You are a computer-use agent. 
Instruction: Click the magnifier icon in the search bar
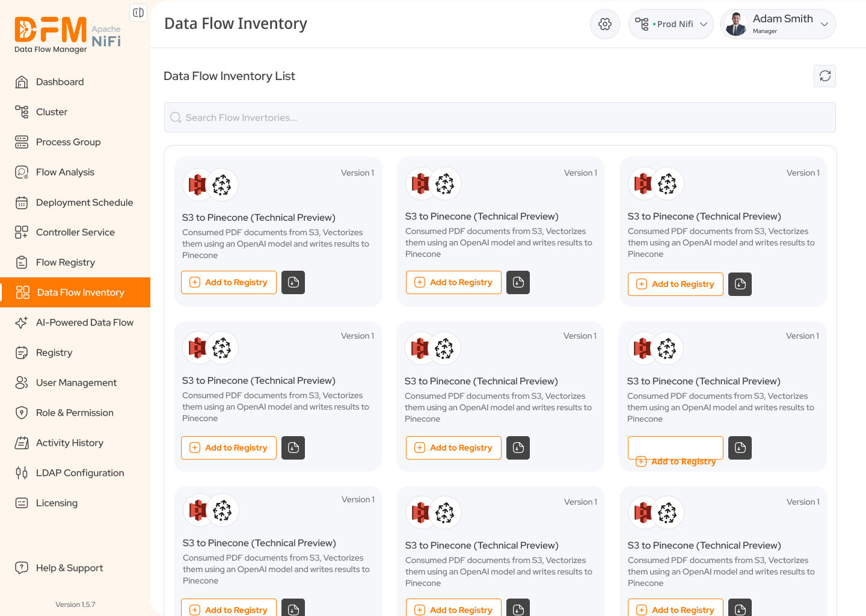point(176,117)
